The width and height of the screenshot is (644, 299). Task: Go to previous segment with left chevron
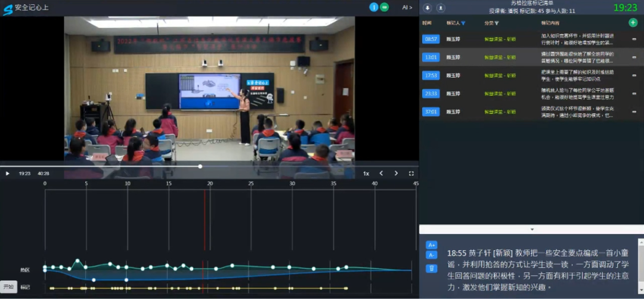click(382, 173)
